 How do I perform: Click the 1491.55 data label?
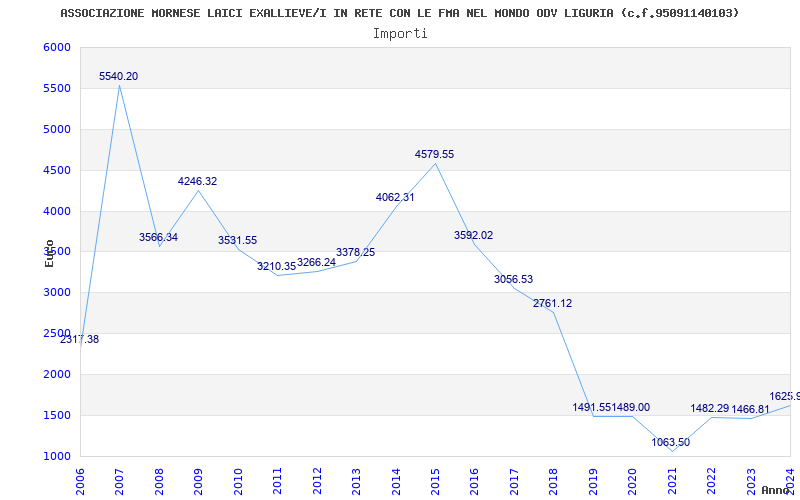tap(592, 407)
